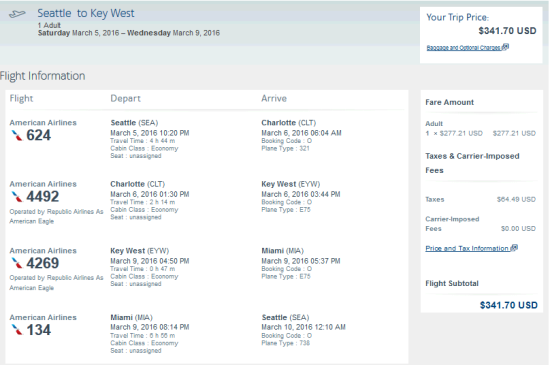Click the Seattle (SEA) departure airport for flight 624
550x365 pixels.
tap(134, 123)
